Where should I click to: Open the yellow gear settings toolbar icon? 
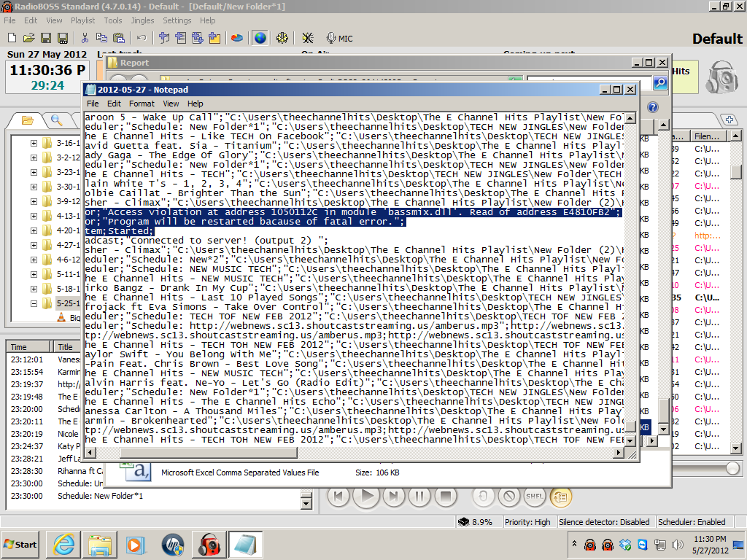coord(282,38)
